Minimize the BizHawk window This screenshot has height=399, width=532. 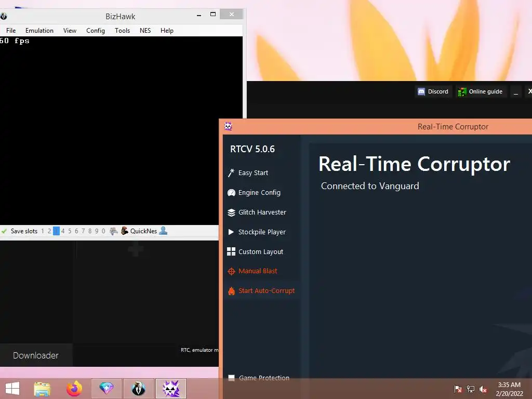(x=199, y=15)
